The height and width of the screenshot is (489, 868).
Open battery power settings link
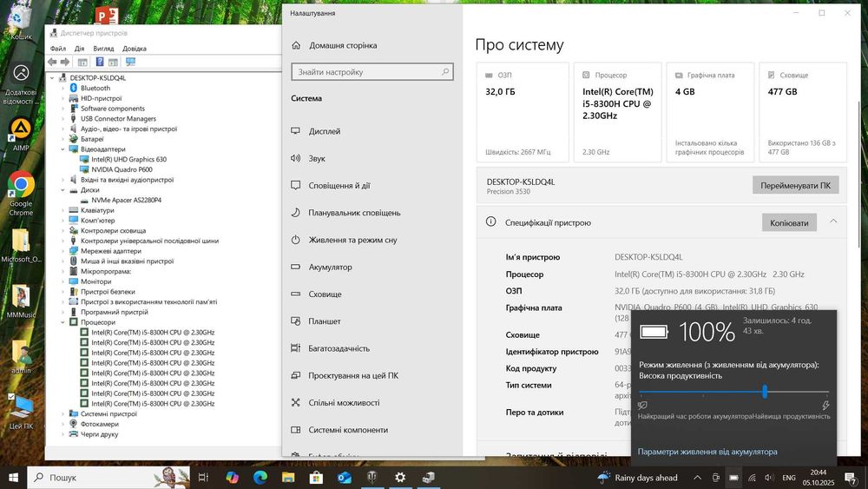(707, 452)
